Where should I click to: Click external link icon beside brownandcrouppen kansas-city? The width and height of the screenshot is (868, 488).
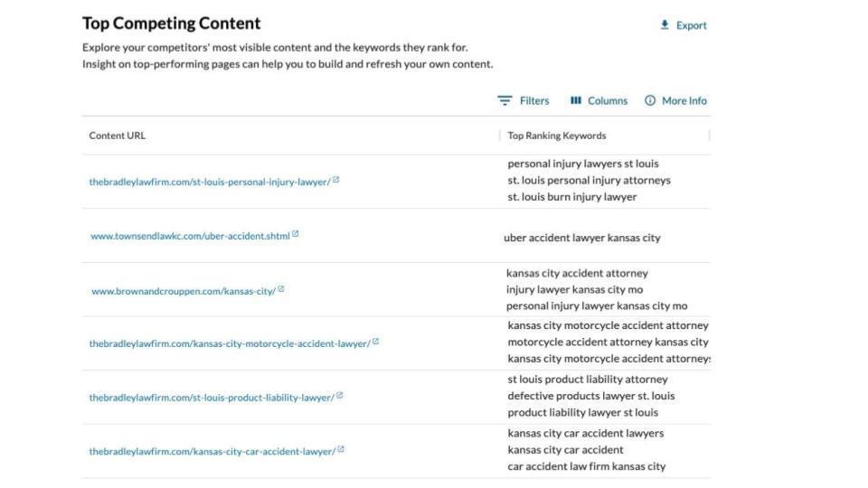(281, 289)
